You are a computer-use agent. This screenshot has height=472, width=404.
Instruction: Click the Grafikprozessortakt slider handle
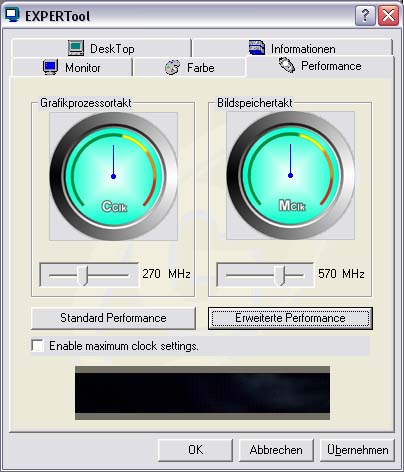click(83, 275)
